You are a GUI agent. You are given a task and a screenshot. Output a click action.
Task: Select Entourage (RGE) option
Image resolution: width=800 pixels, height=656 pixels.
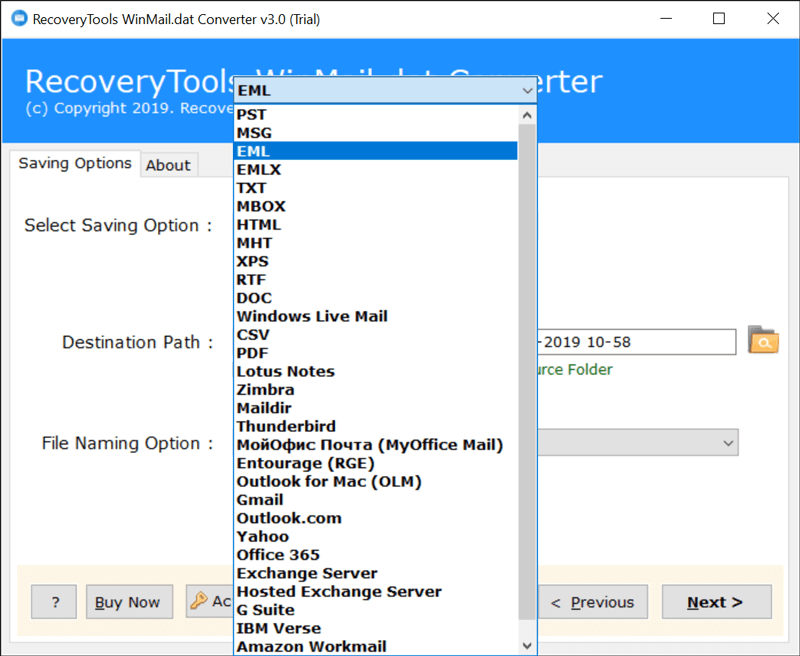[376, 463]
